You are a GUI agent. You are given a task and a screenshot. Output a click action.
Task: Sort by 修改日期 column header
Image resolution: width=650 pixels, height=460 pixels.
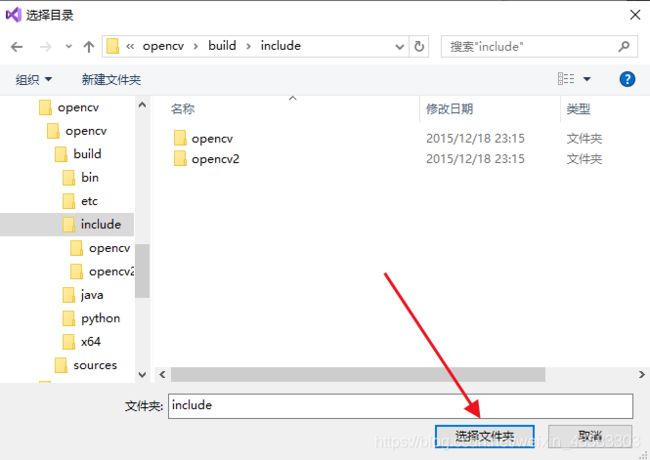(449, 109)
